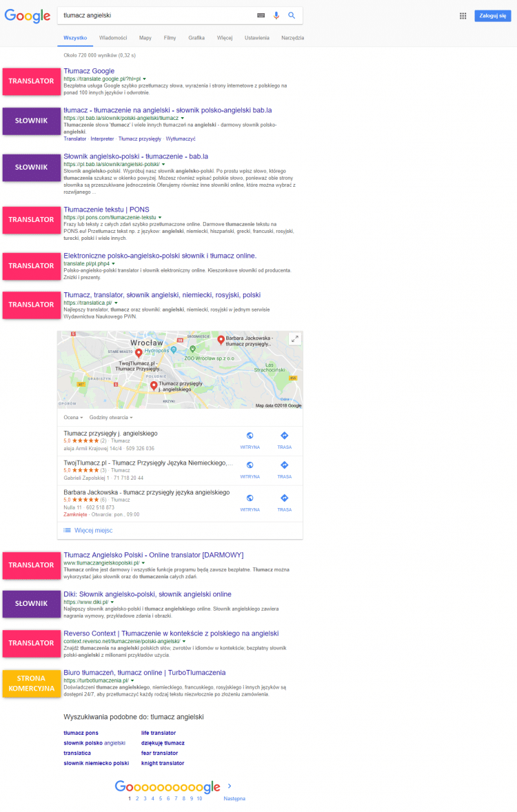Expand arrow next to translate.pl/pl.php4 URL

point(114,264)
